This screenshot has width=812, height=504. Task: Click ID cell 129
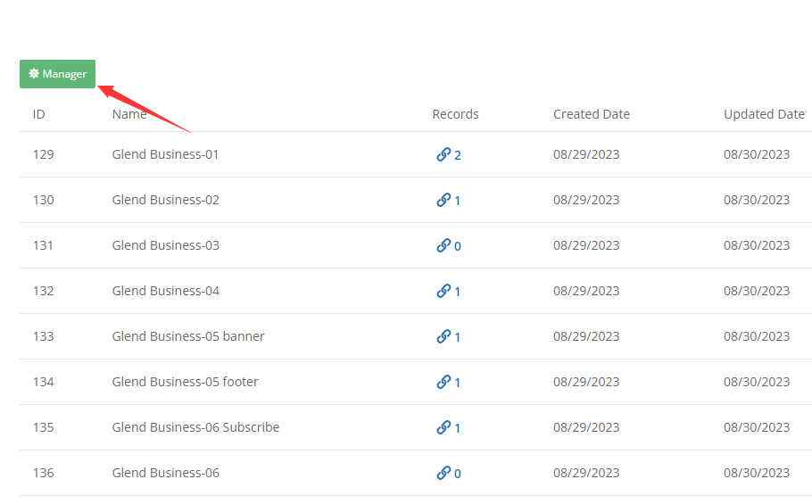click(x=44, y=154)
